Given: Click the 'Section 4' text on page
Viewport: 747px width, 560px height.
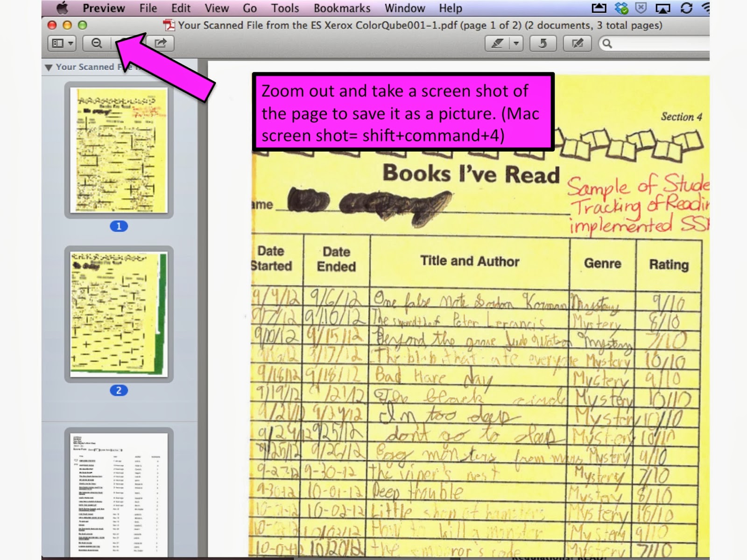Looking at the screenshot, I should pos(682,117).
